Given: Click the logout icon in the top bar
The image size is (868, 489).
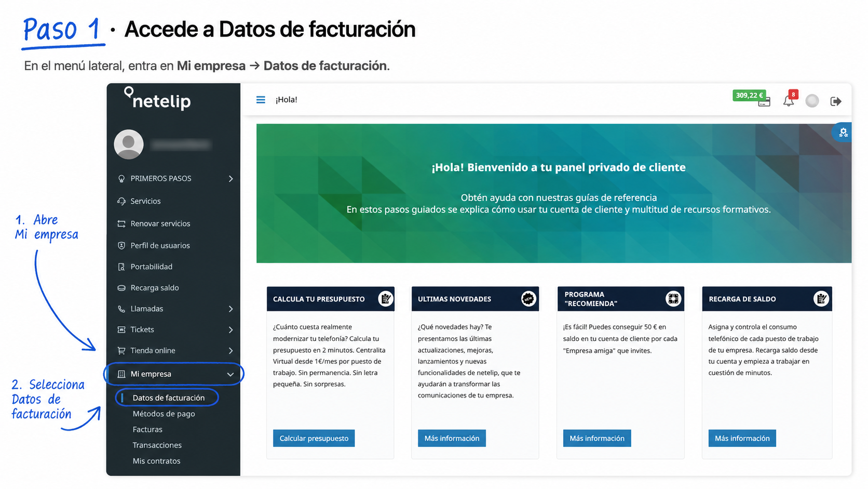Looking at the screenshot, I should coord(836,101).
